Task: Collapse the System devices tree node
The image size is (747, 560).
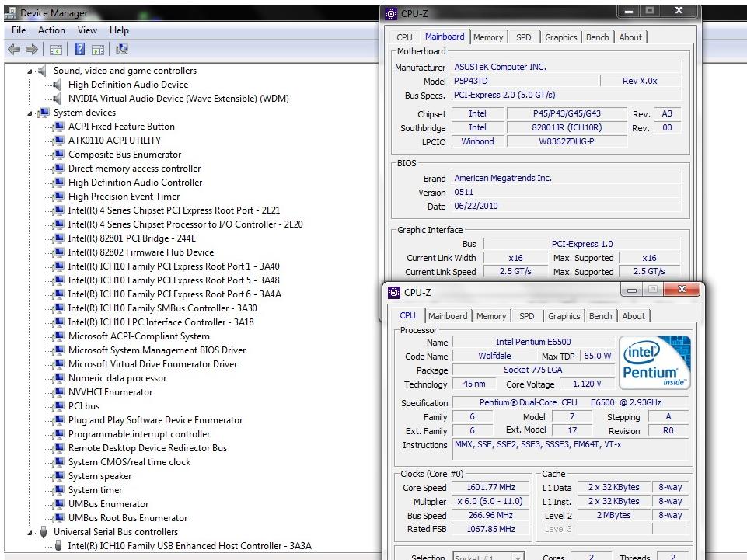Action: (x=30, y=113)
